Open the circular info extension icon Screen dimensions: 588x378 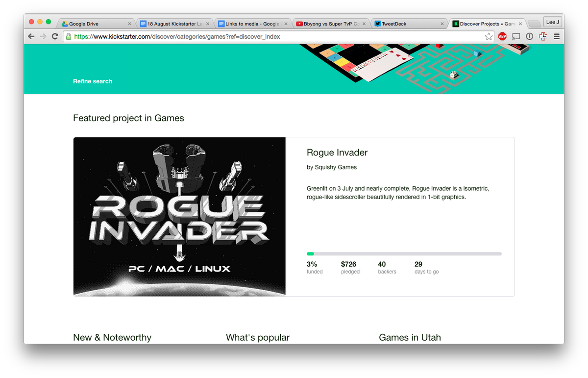[530, 36]
